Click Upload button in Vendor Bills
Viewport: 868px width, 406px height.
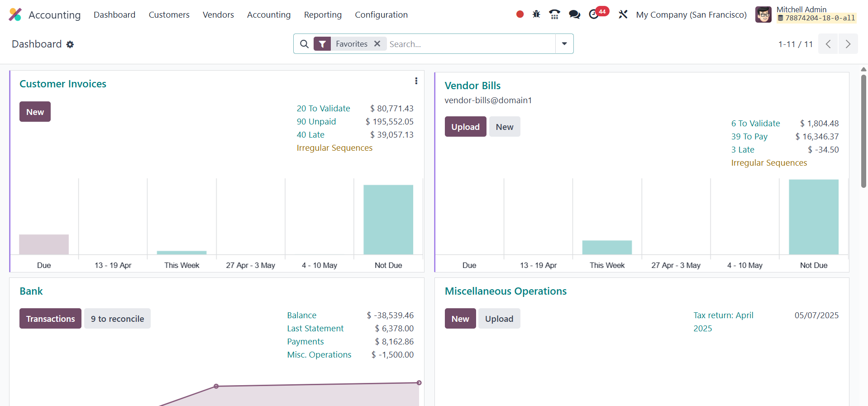pos(465,127)
